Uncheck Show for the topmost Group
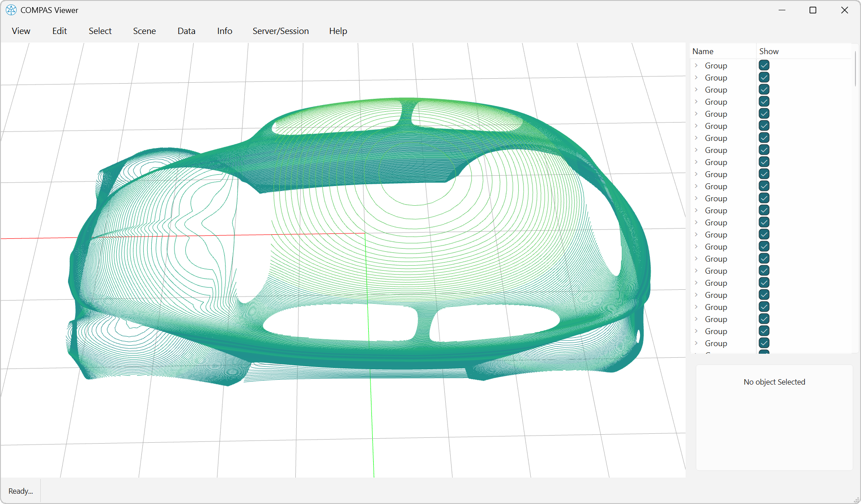The image size is (861, 504). pos(764,65)
